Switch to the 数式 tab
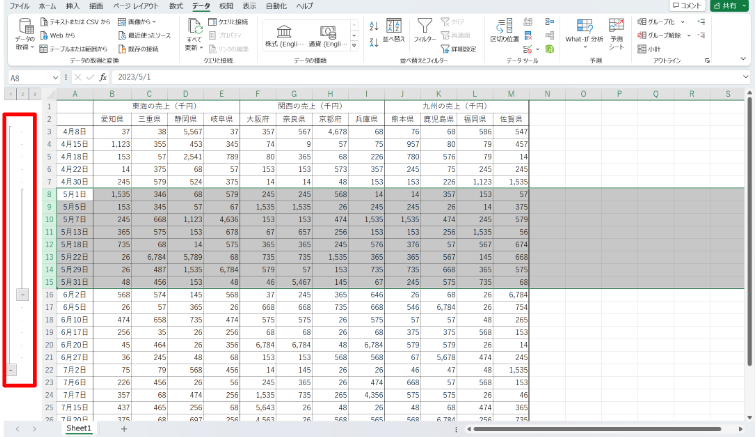Viewport: 756px width, 437px height. [176, 6]
